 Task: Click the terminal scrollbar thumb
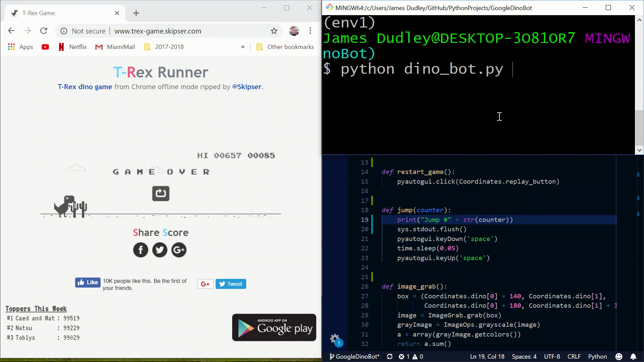pos(639,128)
